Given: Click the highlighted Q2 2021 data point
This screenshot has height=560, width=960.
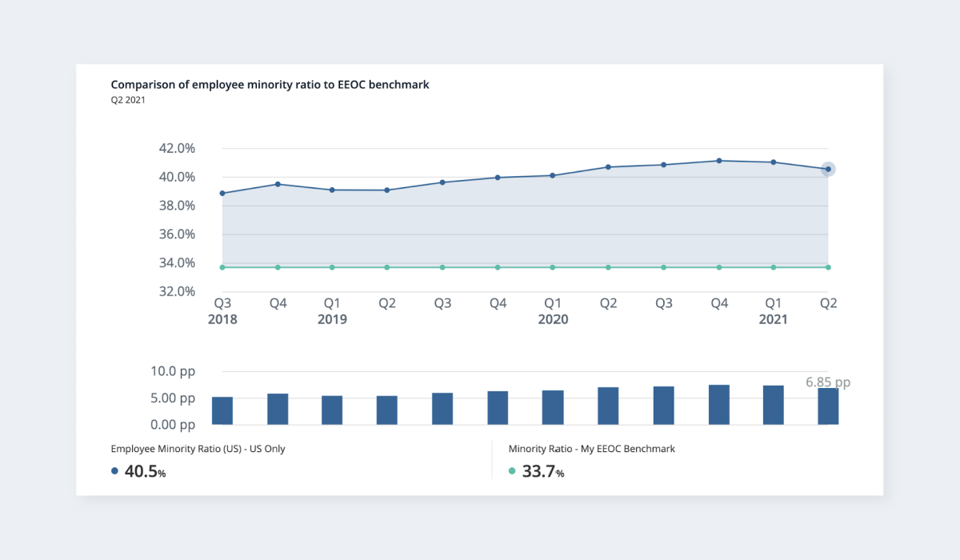Looking at the screenshot, I should (x=828, y=169).
